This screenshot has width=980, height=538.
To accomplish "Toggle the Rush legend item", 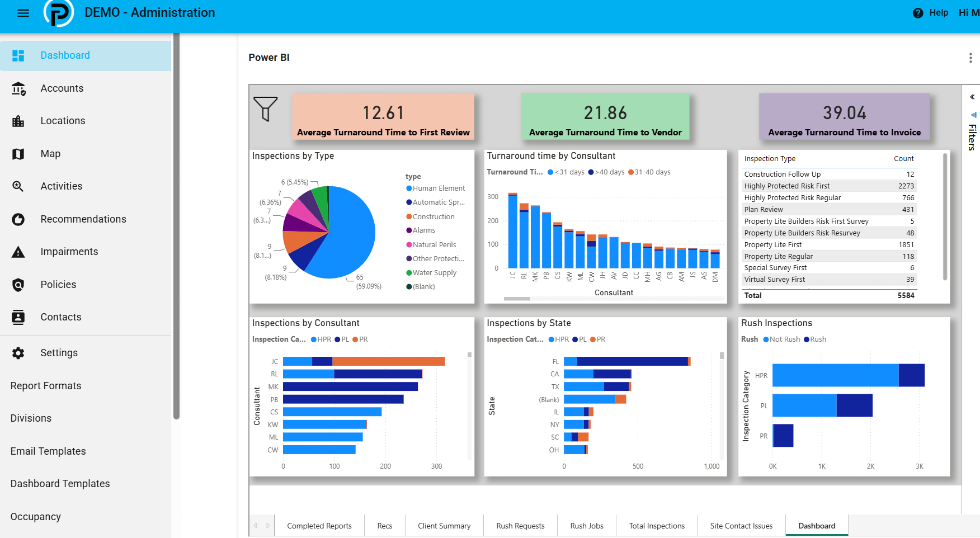I will tap(815, 339).
